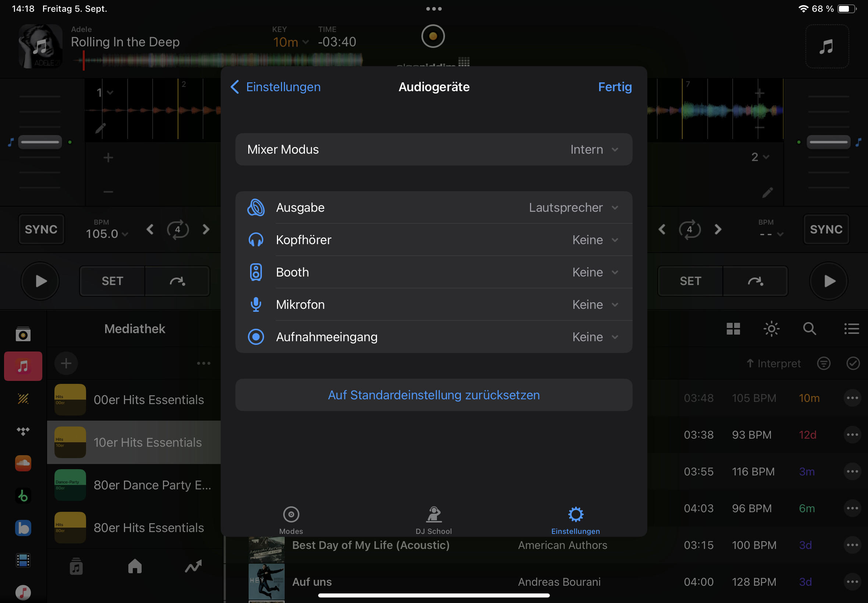Viewport: 868px width, 603px height.
Task: Open the Ausgabe Lautsprecher dropdown
Action: 433,207
